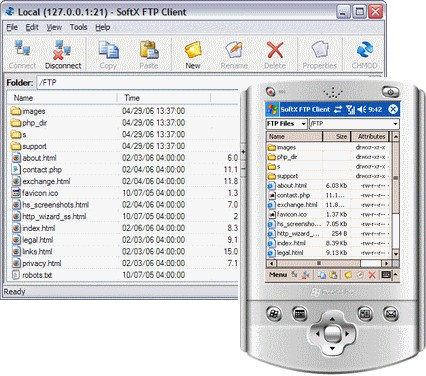Tap the connect icon in PDA bottom toolbar

coord(294,275)
